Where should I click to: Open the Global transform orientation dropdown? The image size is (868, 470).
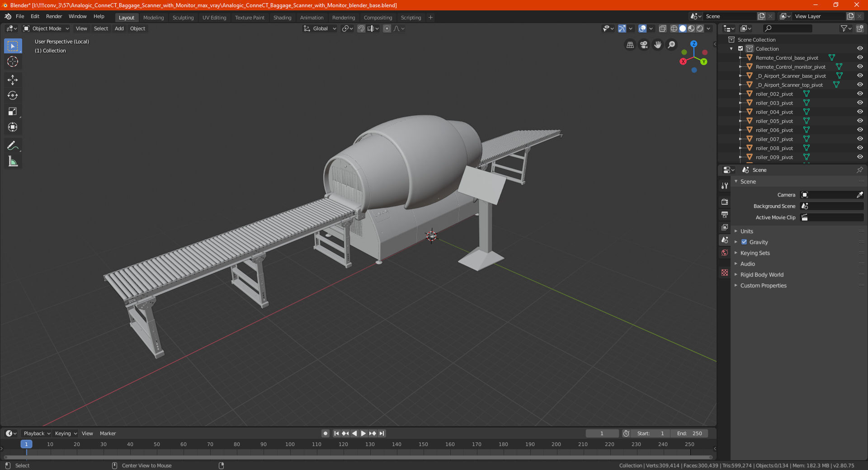(x=320, y=28)
